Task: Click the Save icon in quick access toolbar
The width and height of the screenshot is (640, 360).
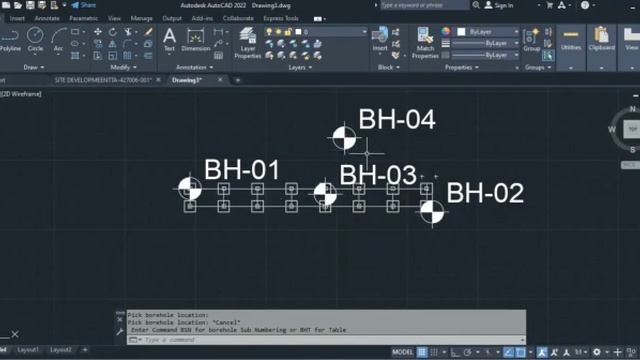Action: pyautogui.click(x=30, y=5)
